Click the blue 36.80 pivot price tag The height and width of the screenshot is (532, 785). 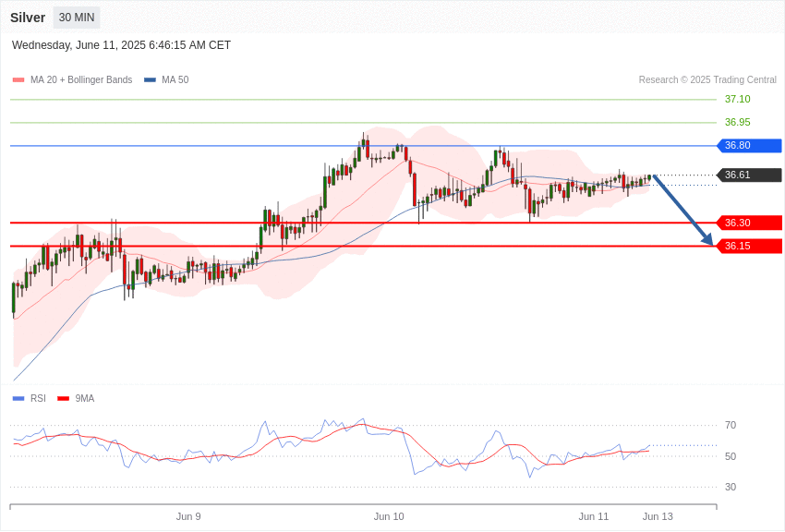click(750, 146)
